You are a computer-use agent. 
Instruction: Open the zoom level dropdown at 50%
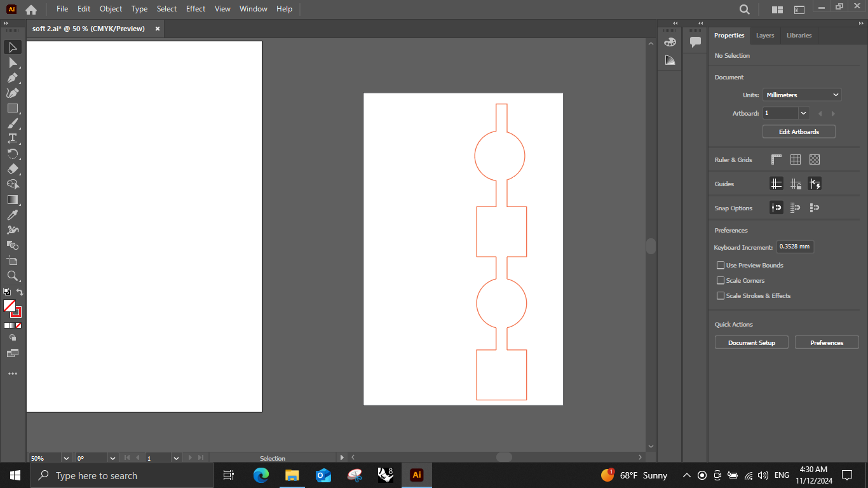coord(66,457)
